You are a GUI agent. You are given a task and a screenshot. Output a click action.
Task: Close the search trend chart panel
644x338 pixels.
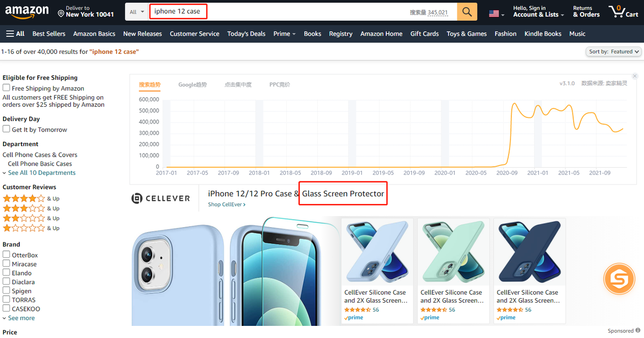[635, 76]
